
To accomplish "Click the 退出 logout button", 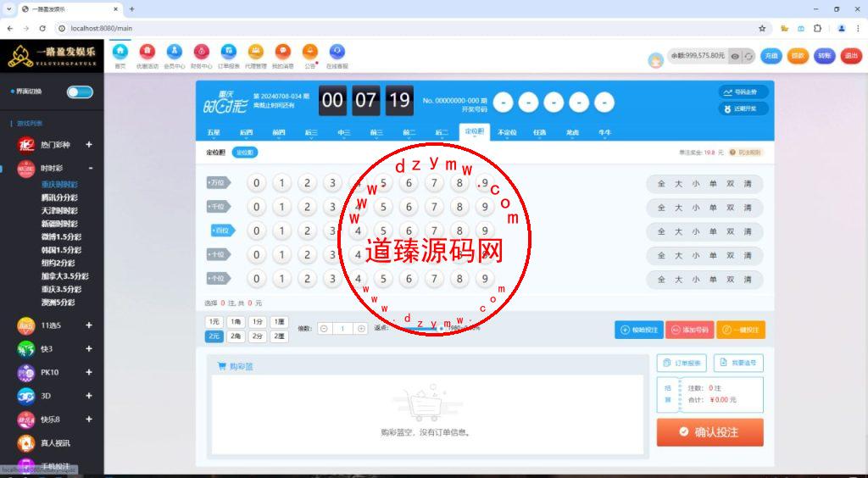I will (x=851, y=56).
